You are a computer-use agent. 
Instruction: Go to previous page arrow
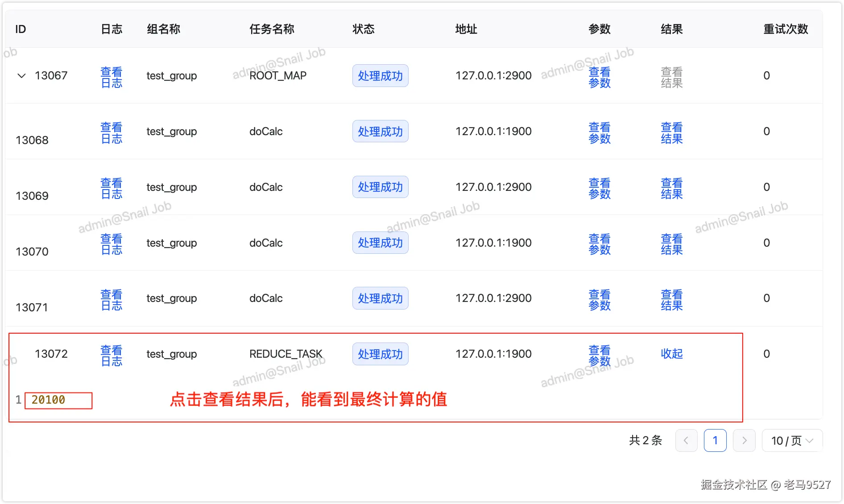pos(686,441)
